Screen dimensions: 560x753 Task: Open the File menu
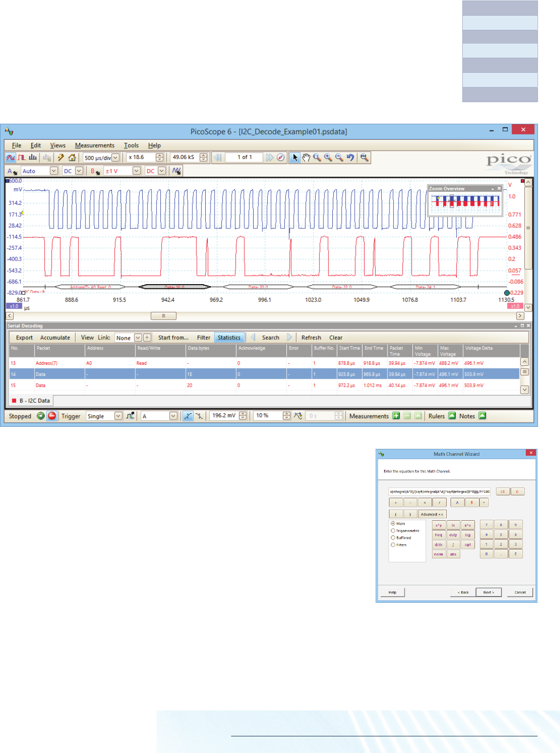click(x=17, y=145)
